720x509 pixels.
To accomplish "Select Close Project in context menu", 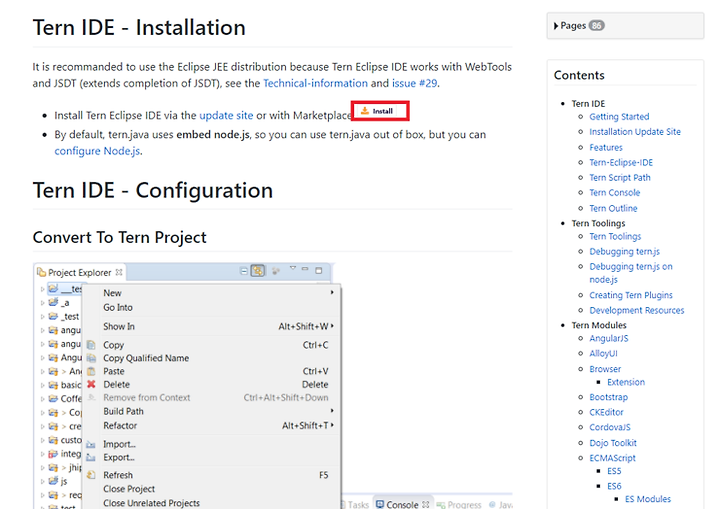I will click(x=129, y=489).
